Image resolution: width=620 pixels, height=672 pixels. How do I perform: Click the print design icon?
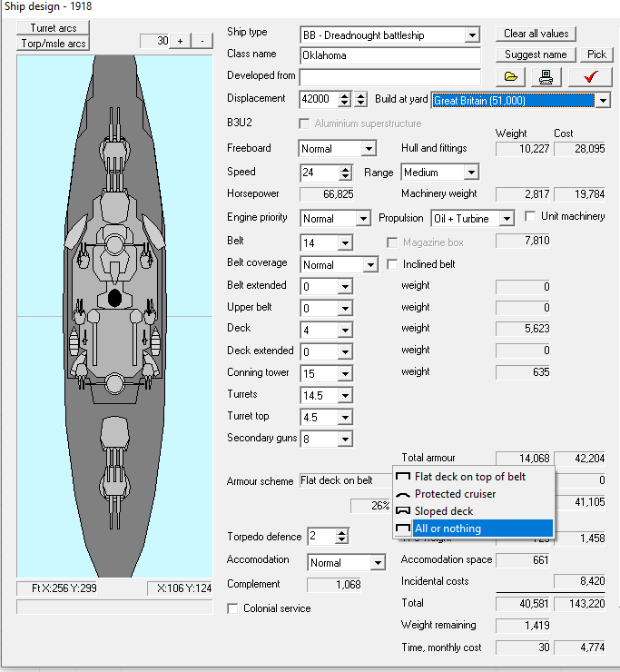546,77
